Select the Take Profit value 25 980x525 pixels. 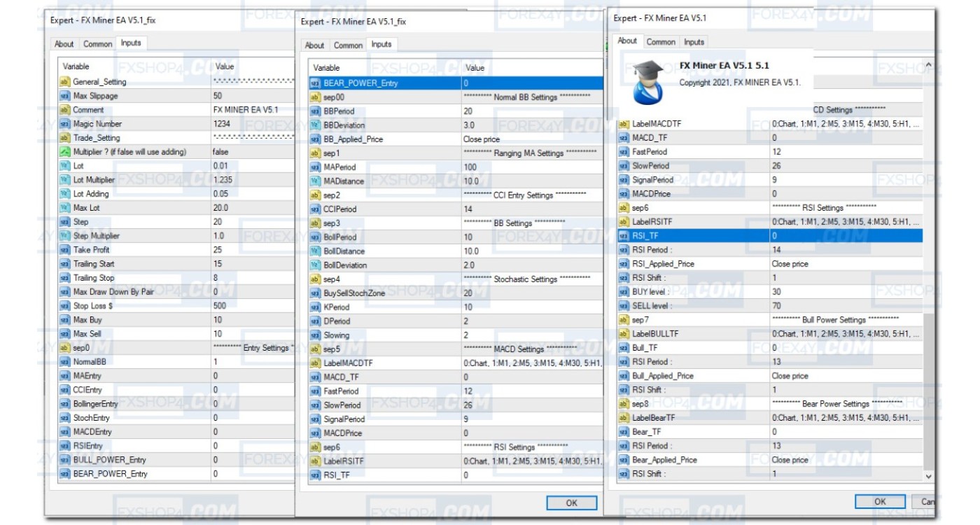(x=218, y=250)
